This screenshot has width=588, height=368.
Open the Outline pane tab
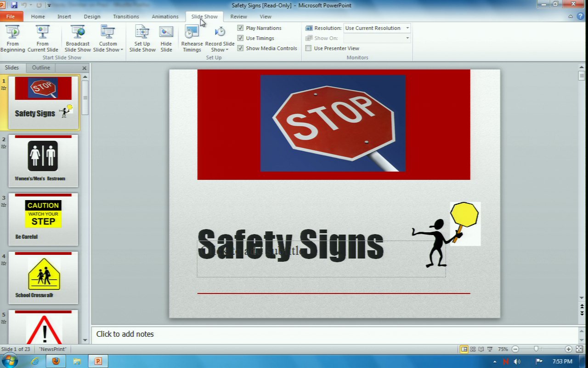[41, 68]
